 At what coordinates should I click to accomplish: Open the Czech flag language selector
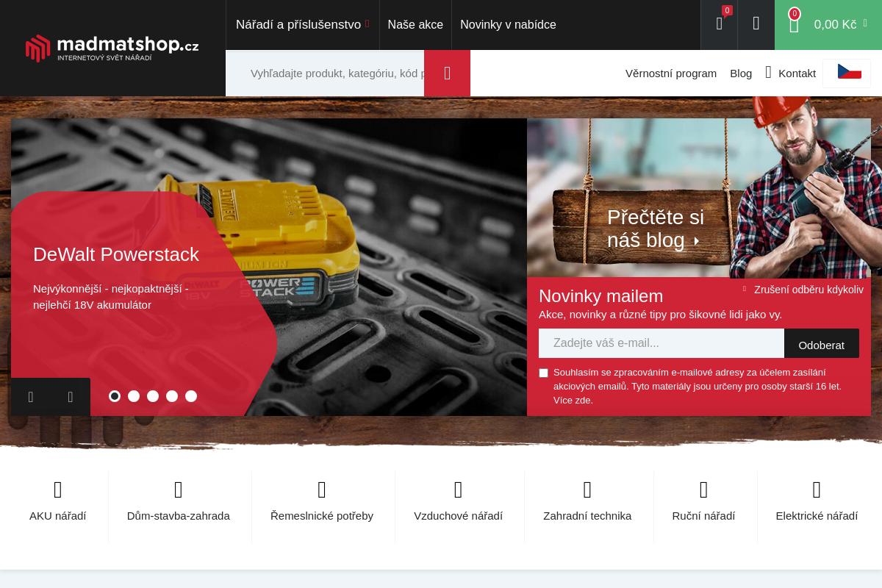(x=848, y=73)
